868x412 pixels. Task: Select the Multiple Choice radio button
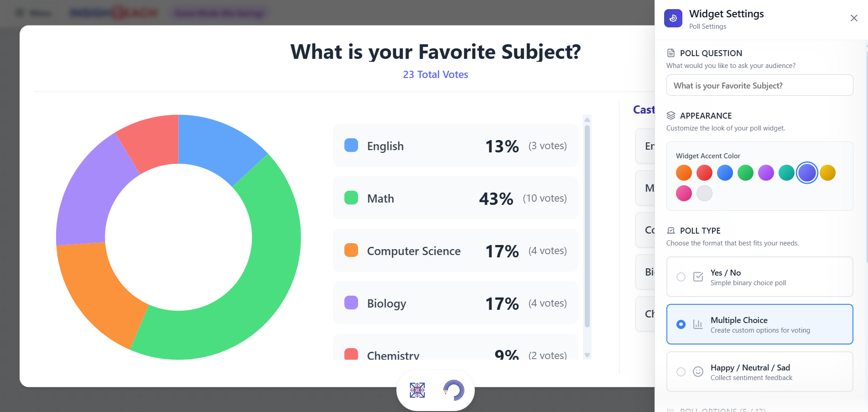[681, 324]
